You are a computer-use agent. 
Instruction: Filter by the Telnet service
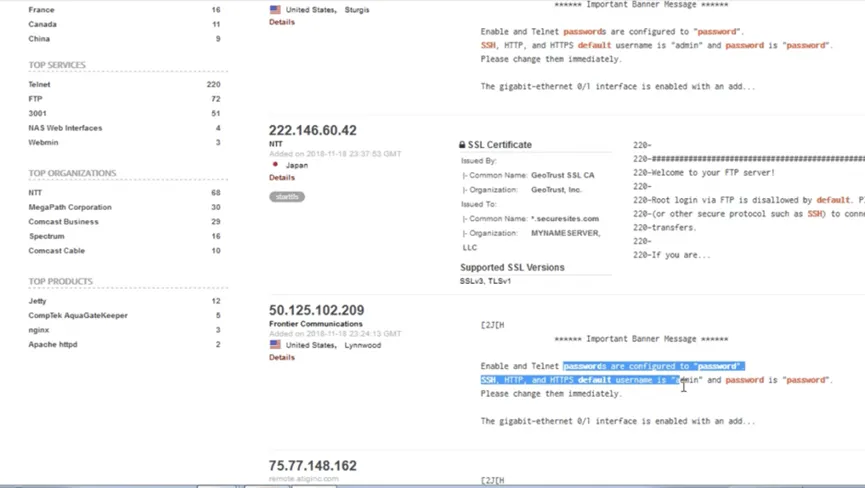[x=39, y=84]
